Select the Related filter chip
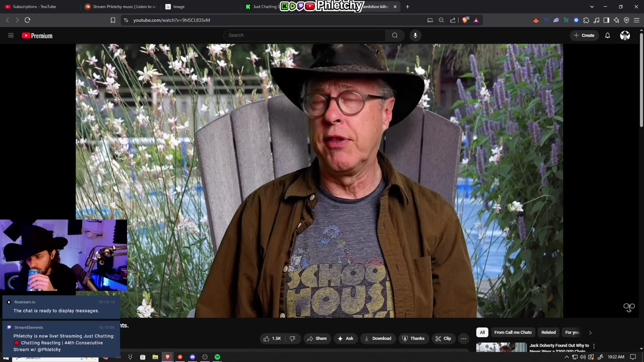The width and height of the screenshot is (644, 362). click(548, 332)
